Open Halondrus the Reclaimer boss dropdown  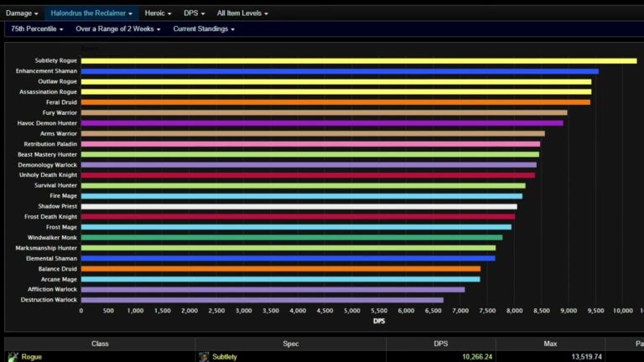click(x=91, y=13)
